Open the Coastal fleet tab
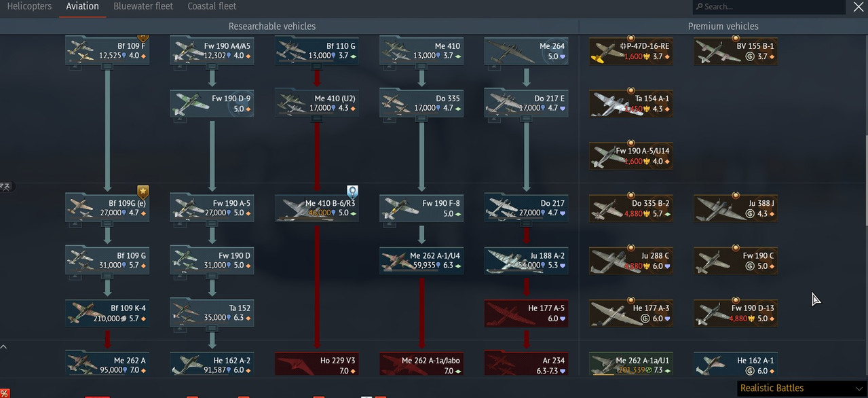This screenshot has height=398, width=868. 212,6
